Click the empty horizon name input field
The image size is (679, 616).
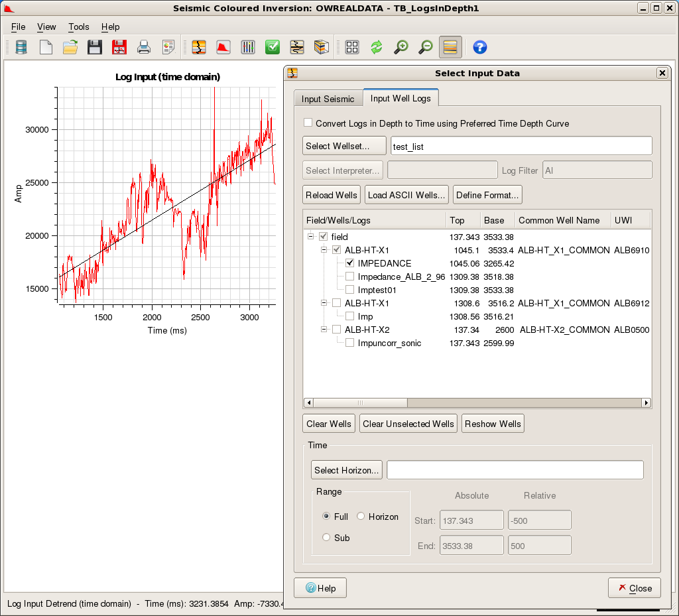(515, 469)
